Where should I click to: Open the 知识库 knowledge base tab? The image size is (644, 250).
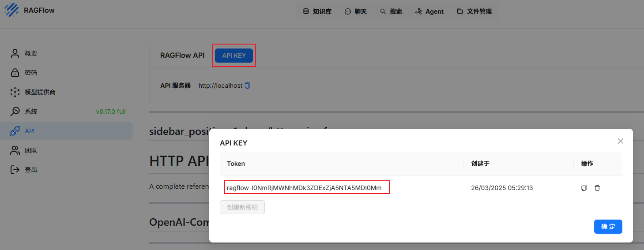click(x=317, y=11)
